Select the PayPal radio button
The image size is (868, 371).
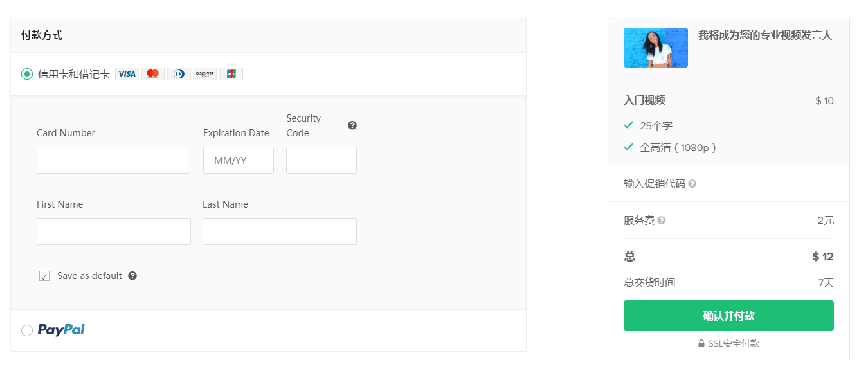tap(27, 330)
